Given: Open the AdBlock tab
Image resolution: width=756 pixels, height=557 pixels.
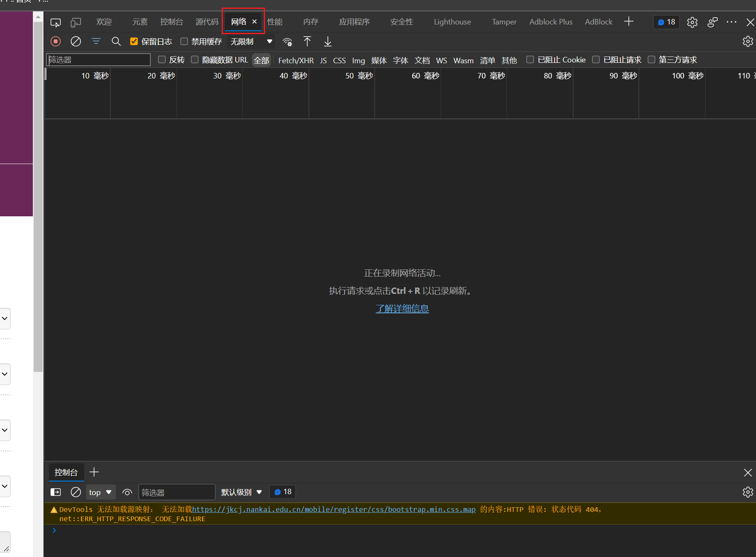Looking at the screenshot, I should (599, 22).
